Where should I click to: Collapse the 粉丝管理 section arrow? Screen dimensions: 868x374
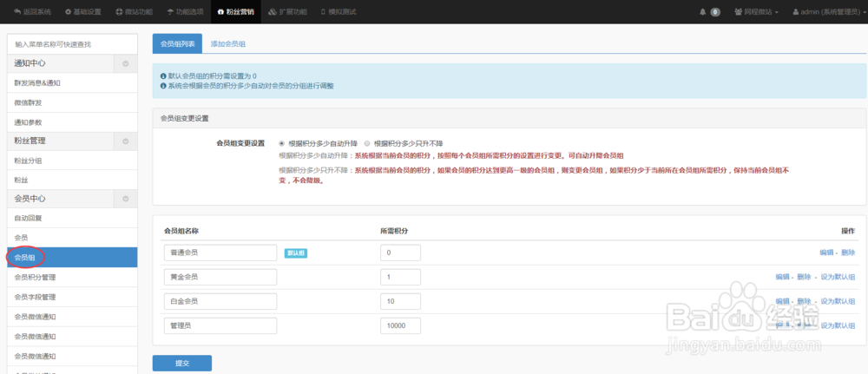pyautogui.click(x=126, y=141)
